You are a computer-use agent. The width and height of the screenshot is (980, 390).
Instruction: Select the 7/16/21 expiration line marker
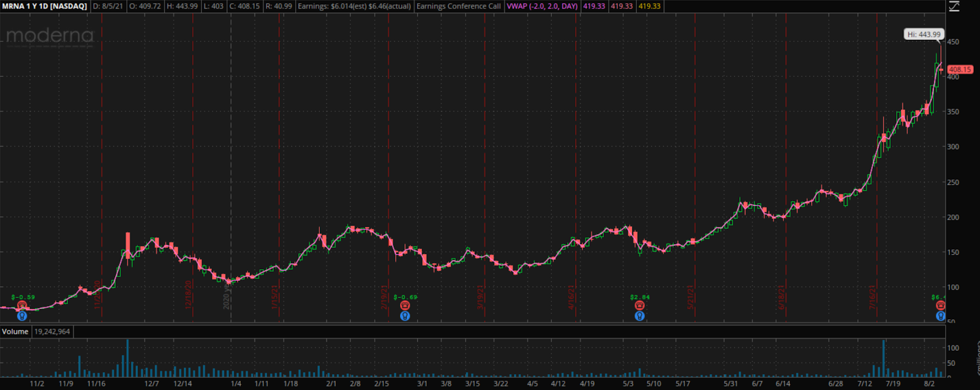(x=873, y=297)
